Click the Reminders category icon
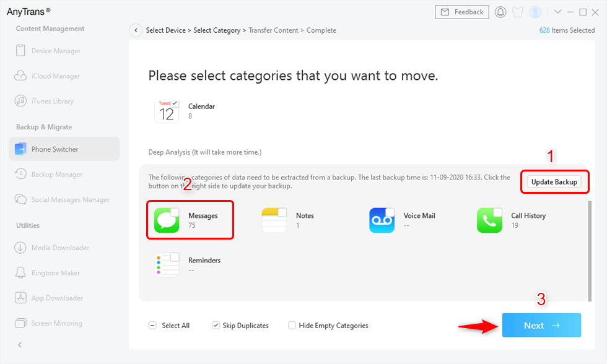Screen dimensions: 607x364 point(167,265)
